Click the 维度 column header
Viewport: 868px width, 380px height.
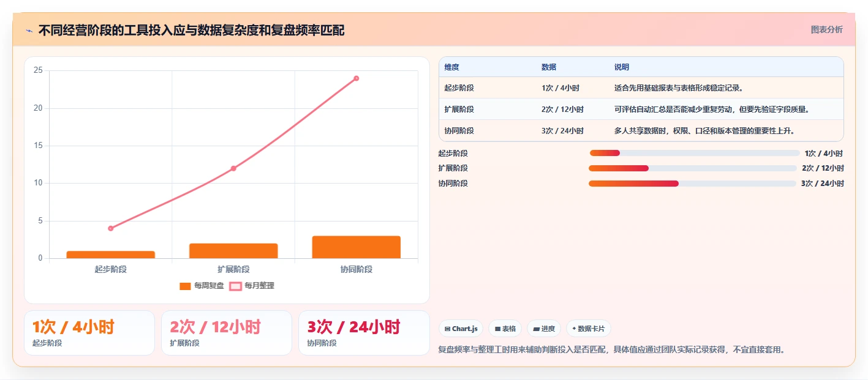point(452,67)
